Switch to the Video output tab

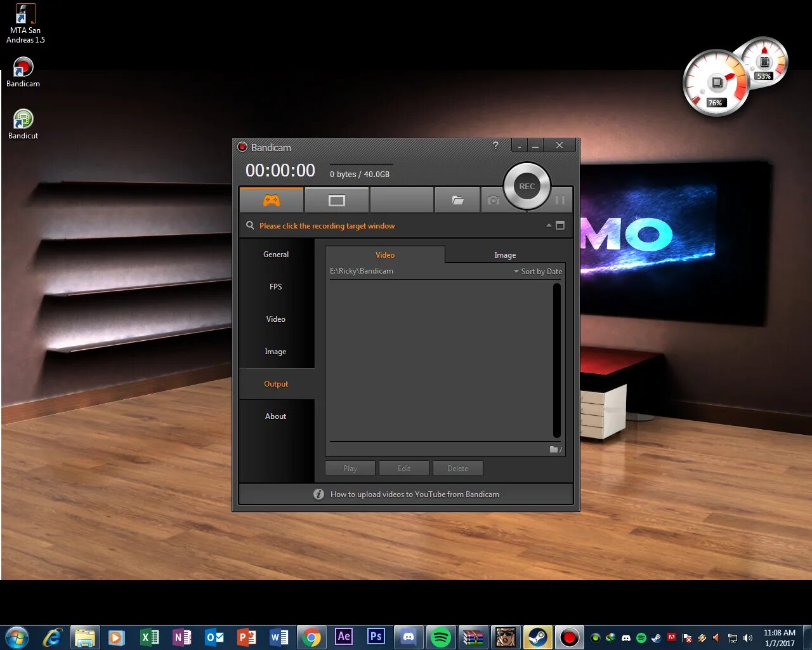tap(385, 255)
